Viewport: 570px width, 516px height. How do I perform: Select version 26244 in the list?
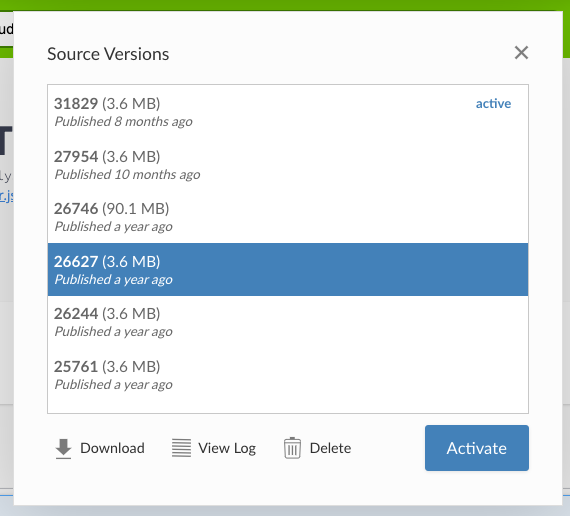(x=288, y=322)
